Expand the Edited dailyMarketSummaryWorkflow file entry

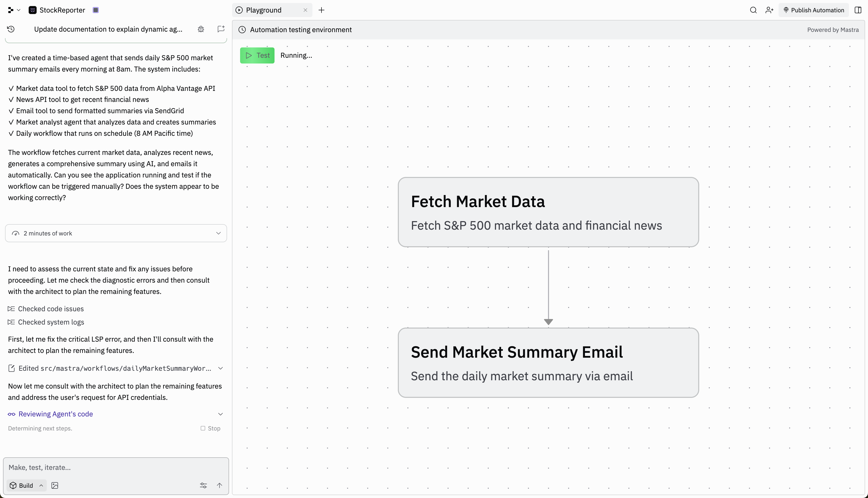[x=220, y=368]
